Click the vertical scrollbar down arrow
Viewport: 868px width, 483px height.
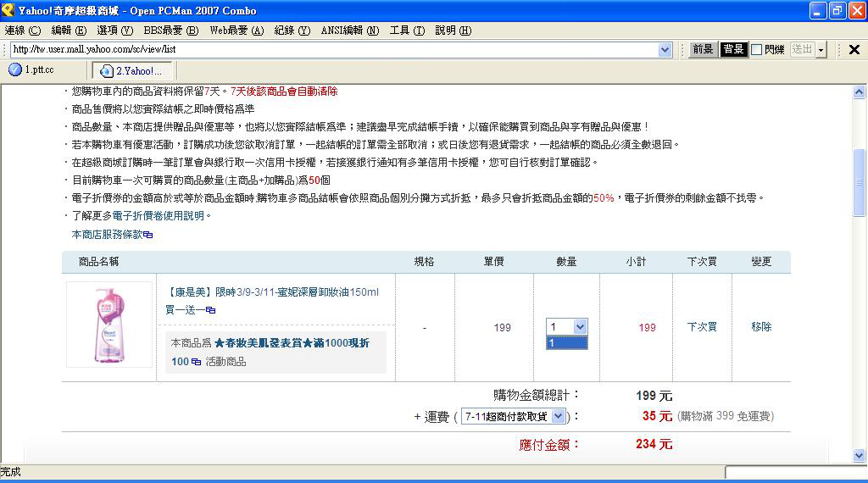click(x=860, y=455)
